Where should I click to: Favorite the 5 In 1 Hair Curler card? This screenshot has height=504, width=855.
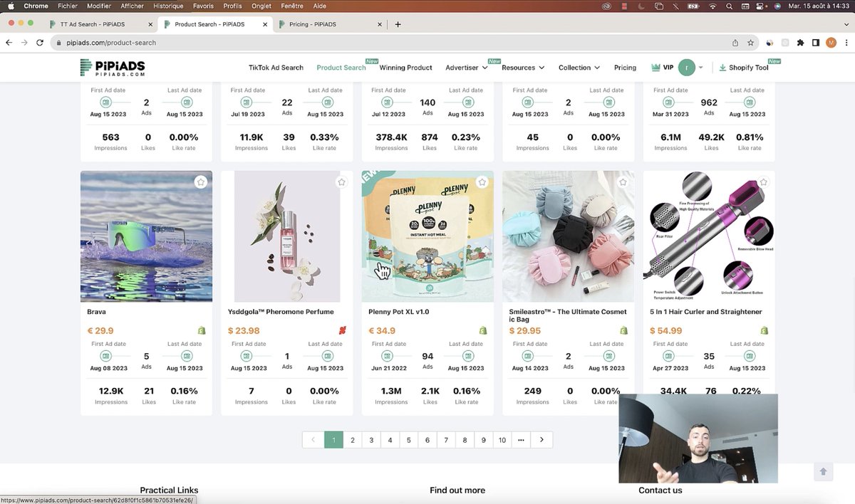764,182
